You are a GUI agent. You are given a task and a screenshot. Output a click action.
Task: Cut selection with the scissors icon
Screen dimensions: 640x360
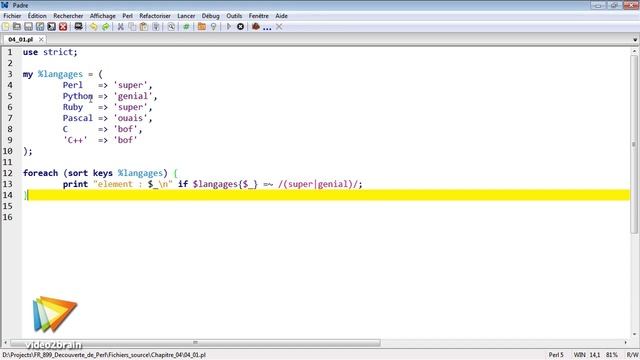120,27
